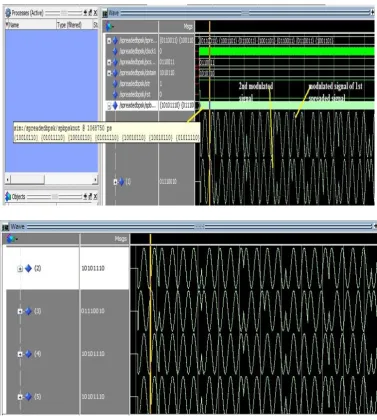The height and width of the screenshot is (420, 377).
Task: Select the spreadedbpsk/clock1 signal
Action: (138, 51)
